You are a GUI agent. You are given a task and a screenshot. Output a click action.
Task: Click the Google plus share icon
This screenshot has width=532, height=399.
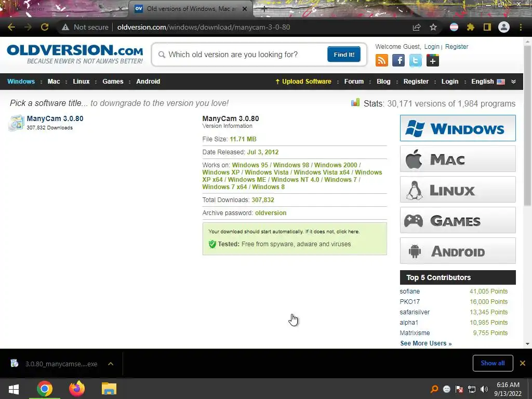click(433, 61)
